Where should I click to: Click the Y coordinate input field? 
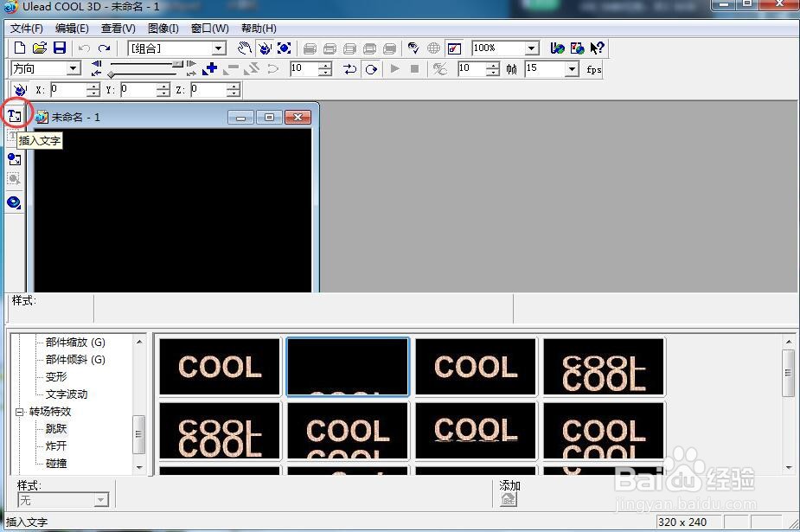coord(138,90)
